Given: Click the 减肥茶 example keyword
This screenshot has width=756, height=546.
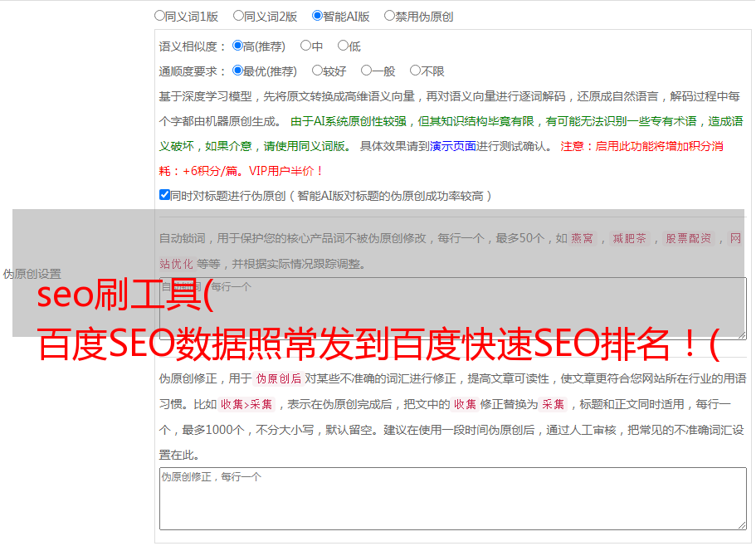Looking at the screenshot, I should coord(629,238).
